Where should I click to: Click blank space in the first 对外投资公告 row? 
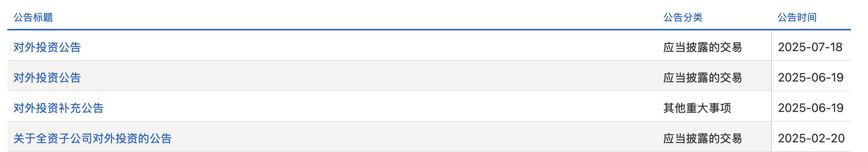370,47
